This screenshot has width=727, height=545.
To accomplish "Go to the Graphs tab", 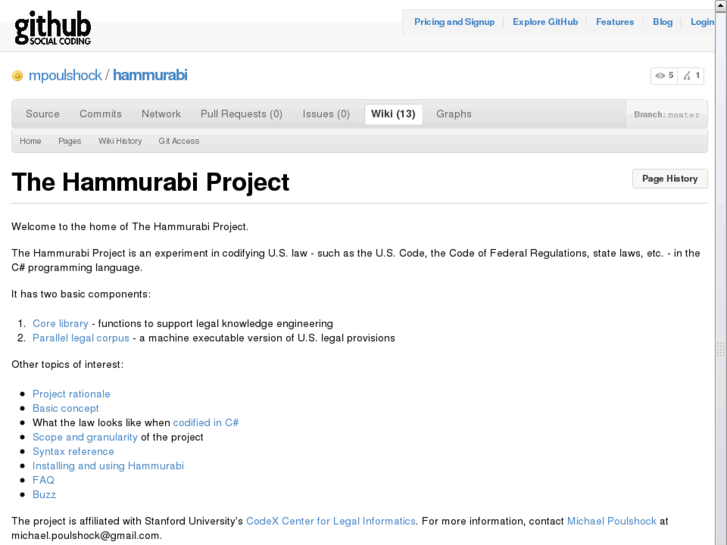I will pyautogui.click(x=453, y=114).
